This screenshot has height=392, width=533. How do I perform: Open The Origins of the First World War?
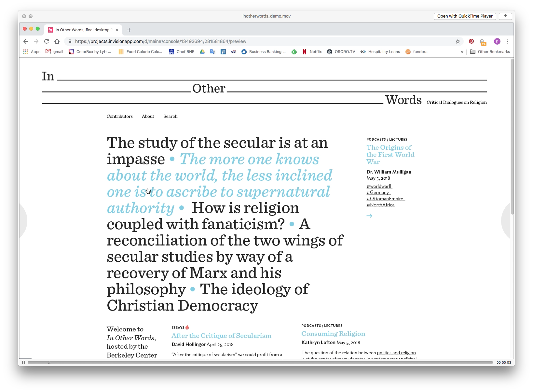pos(390,155)
